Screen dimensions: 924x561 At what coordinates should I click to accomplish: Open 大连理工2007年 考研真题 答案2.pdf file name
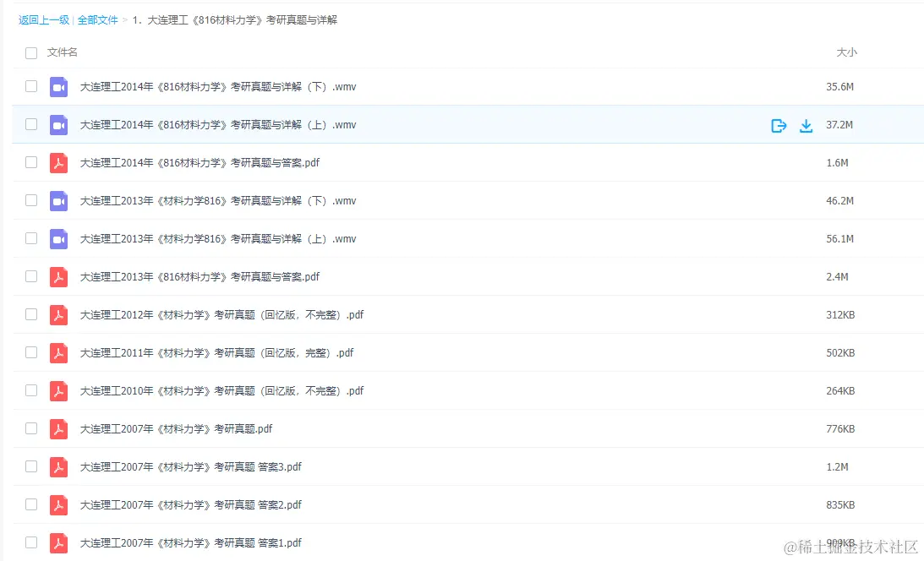[190, 504]
